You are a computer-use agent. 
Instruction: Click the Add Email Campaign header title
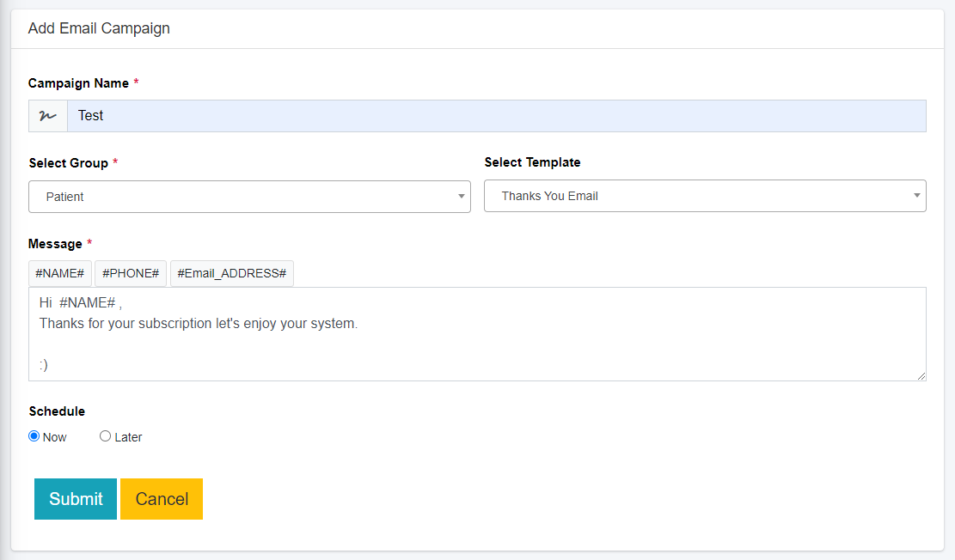coord(99,28)
